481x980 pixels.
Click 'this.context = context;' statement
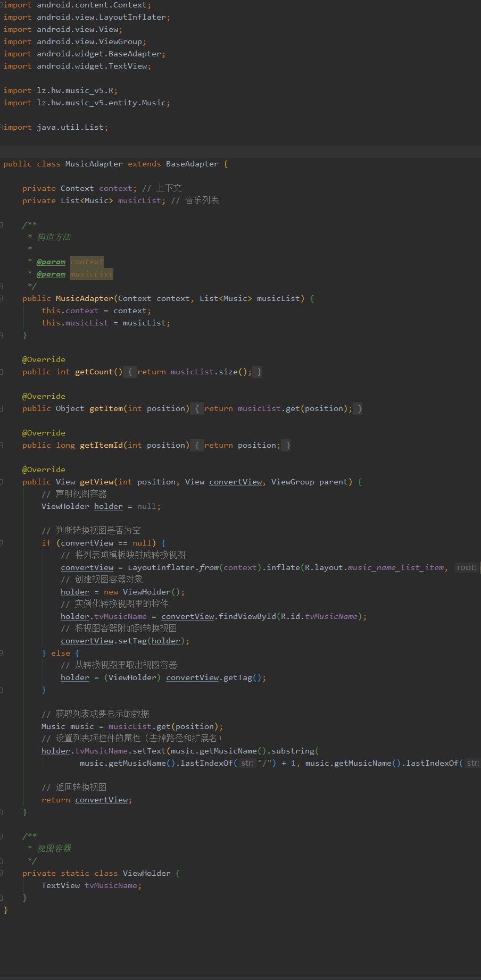coord(96,311)
